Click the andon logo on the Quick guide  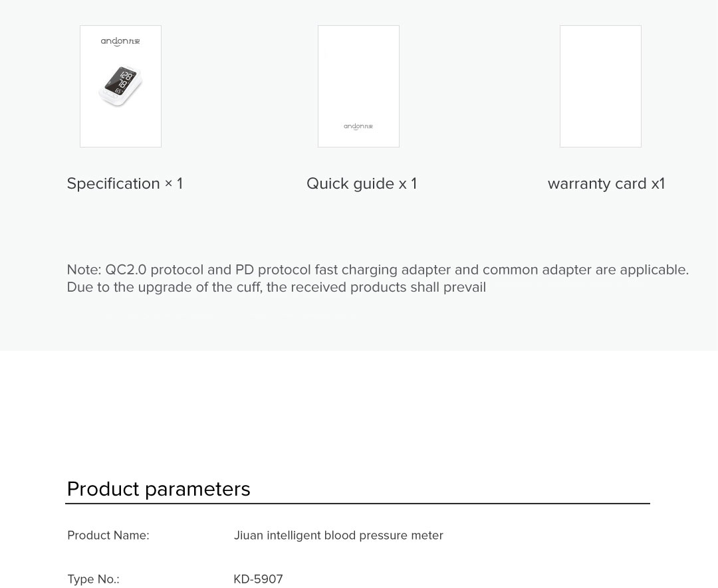click(358, 126)
